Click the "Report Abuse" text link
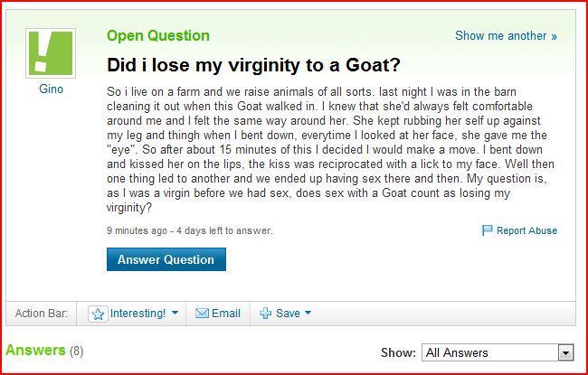588x375 pixels. tap(526, 231)
